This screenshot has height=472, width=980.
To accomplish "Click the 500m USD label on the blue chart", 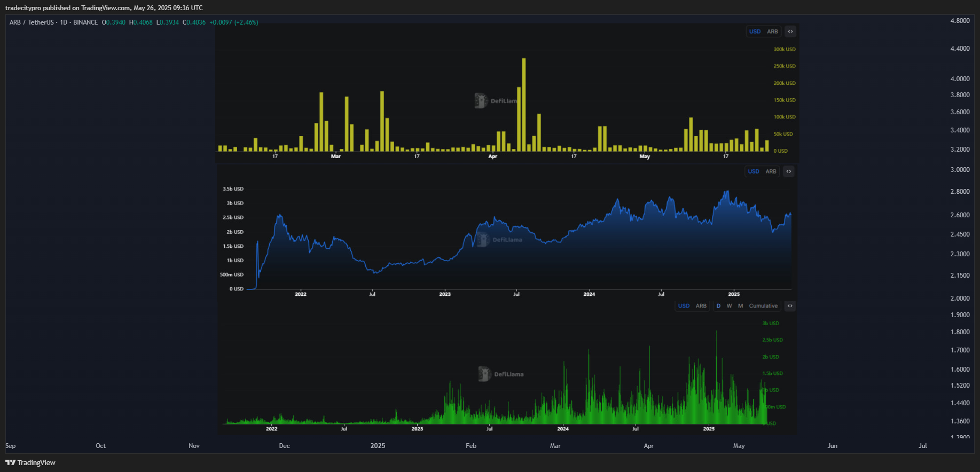I will (x=232, y=275).
